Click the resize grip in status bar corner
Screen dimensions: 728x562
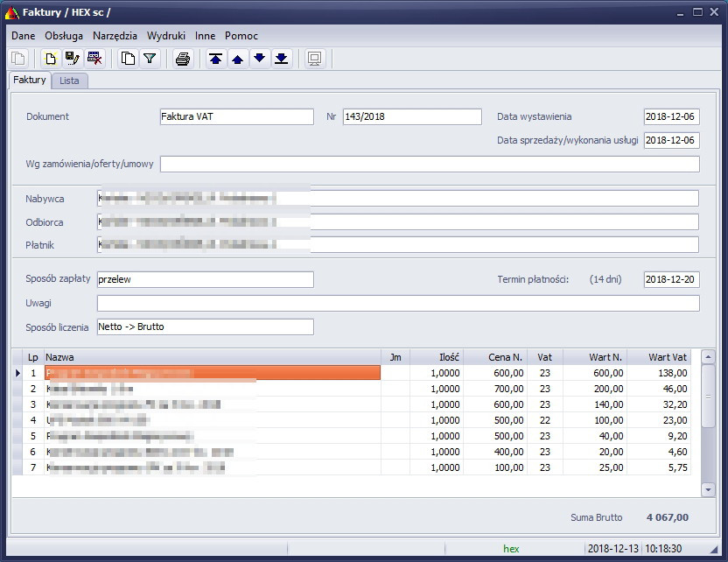coord(714,550)
